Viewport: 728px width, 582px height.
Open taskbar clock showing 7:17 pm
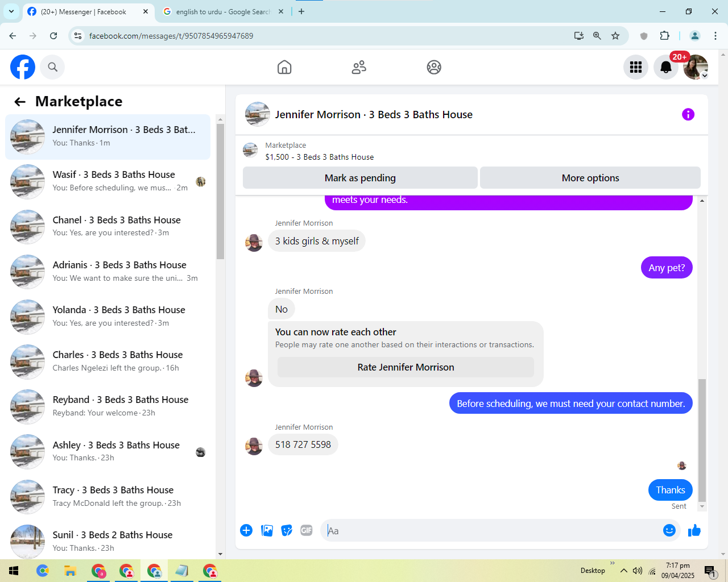click(x=678, y=571)
